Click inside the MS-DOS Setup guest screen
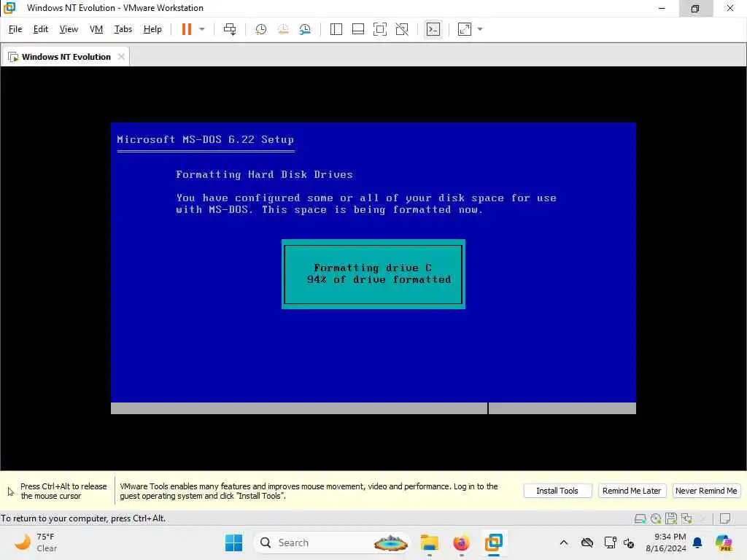 pos(373,268)
